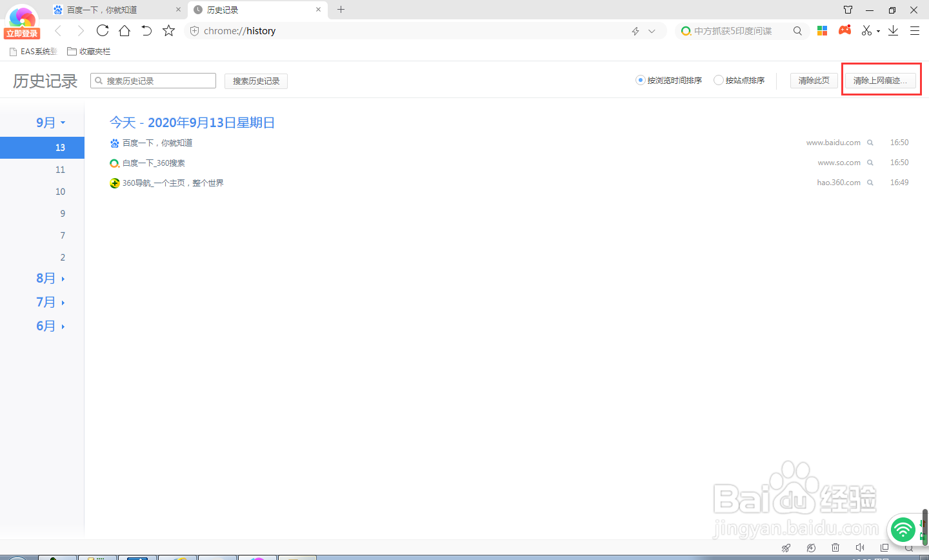Open the 360导航 history entry
929x560 pixels.
[x=173, y=183]
